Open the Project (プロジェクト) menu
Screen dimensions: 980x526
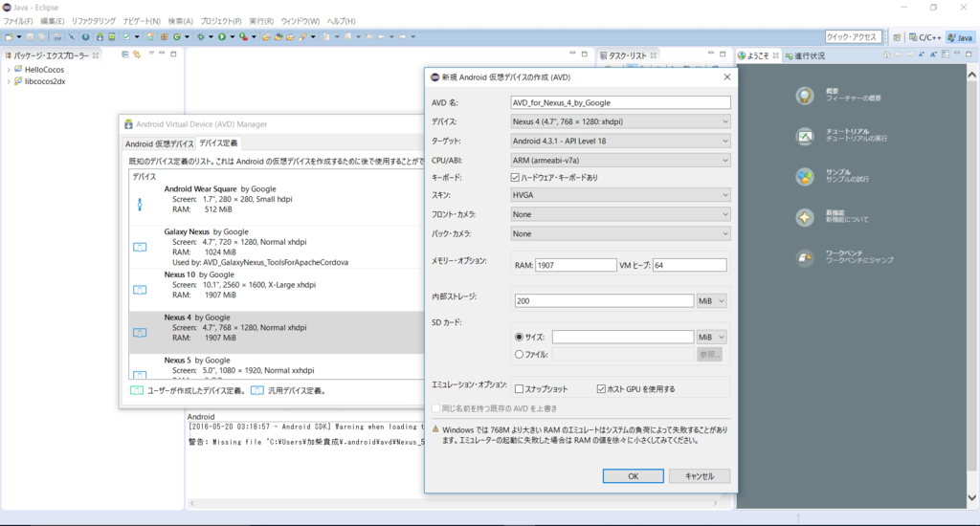[x=221, y=21]
